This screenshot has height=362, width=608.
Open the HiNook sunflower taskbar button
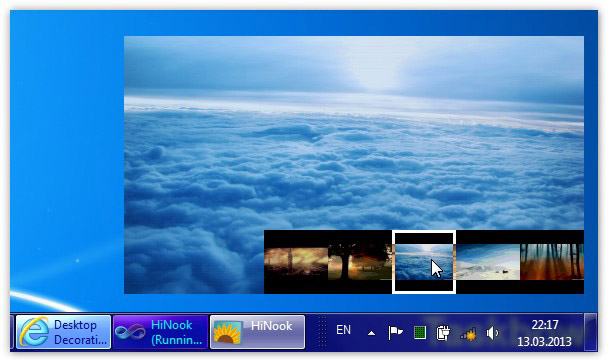(x=257, y=332)
